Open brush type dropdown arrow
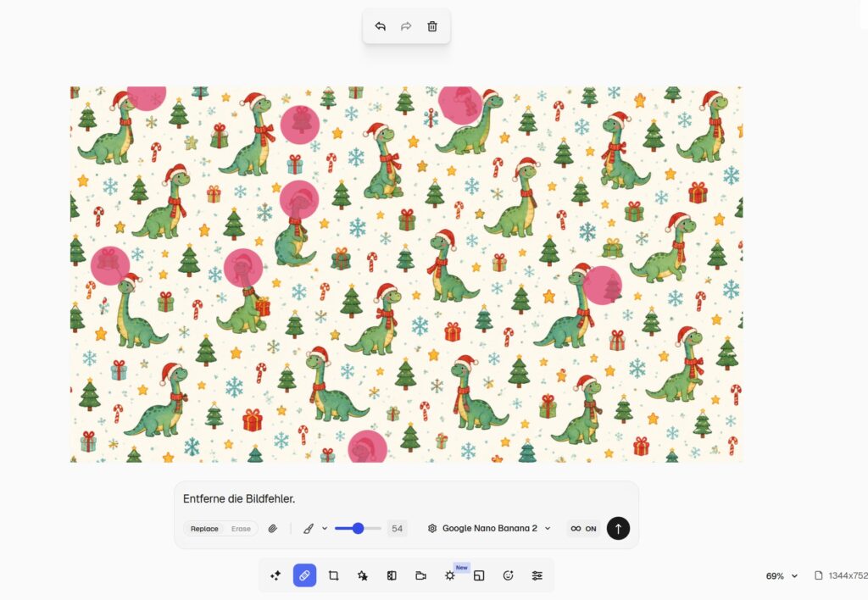The height and width of the screenshot is (600, 868). coord(325,529)
